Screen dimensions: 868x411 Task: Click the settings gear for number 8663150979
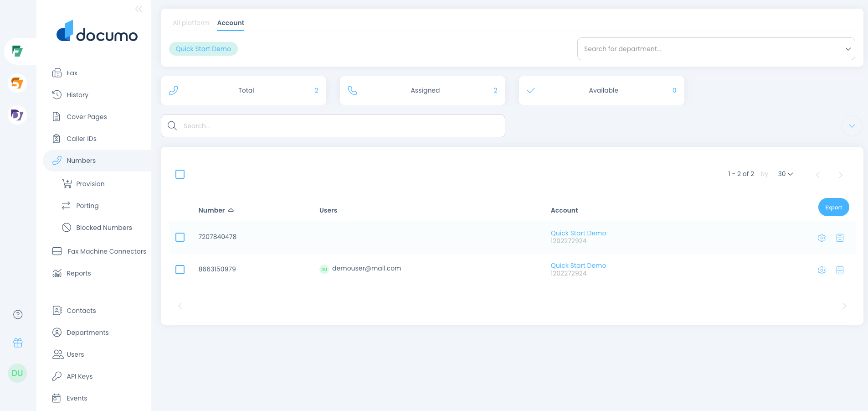click(x=822, y=270)
